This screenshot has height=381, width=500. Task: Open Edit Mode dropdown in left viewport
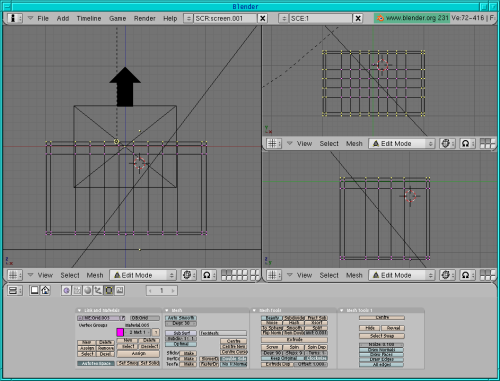(143, 275)
